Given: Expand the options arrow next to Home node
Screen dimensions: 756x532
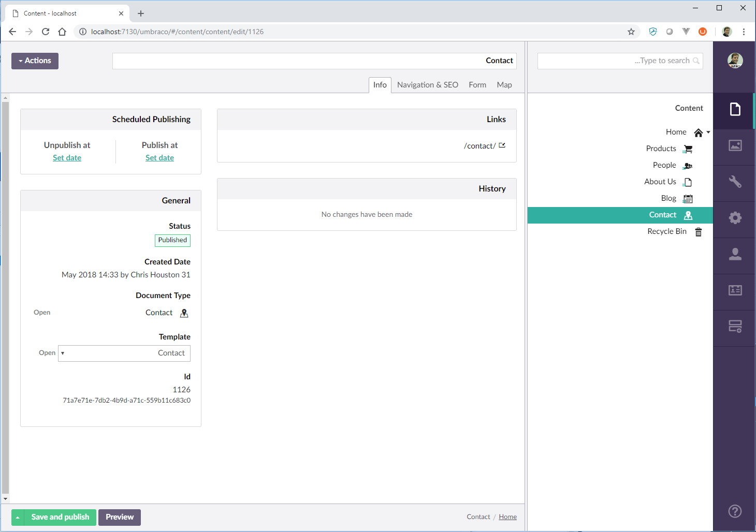Looking at the screenshot, I should [x=708, y=132].
